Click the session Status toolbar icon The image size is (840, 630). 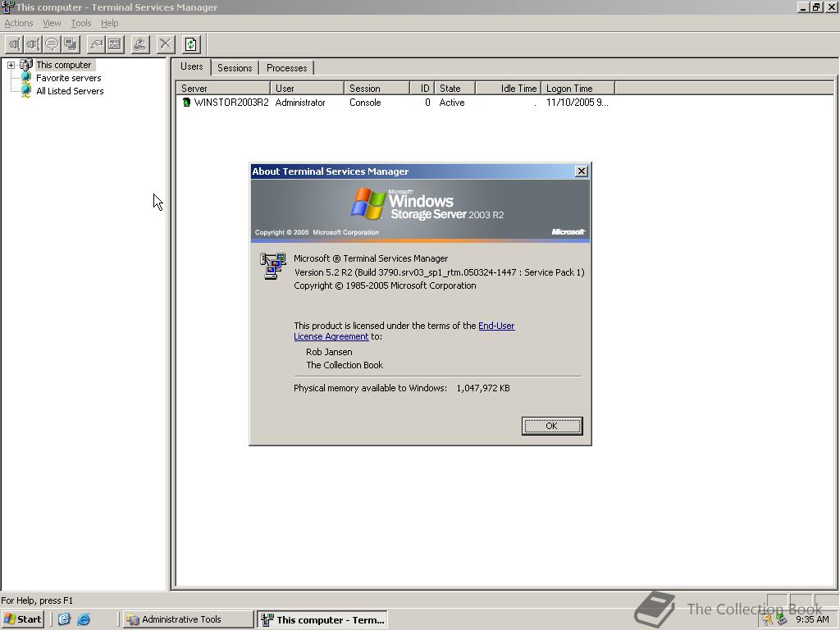pos(115,44)
